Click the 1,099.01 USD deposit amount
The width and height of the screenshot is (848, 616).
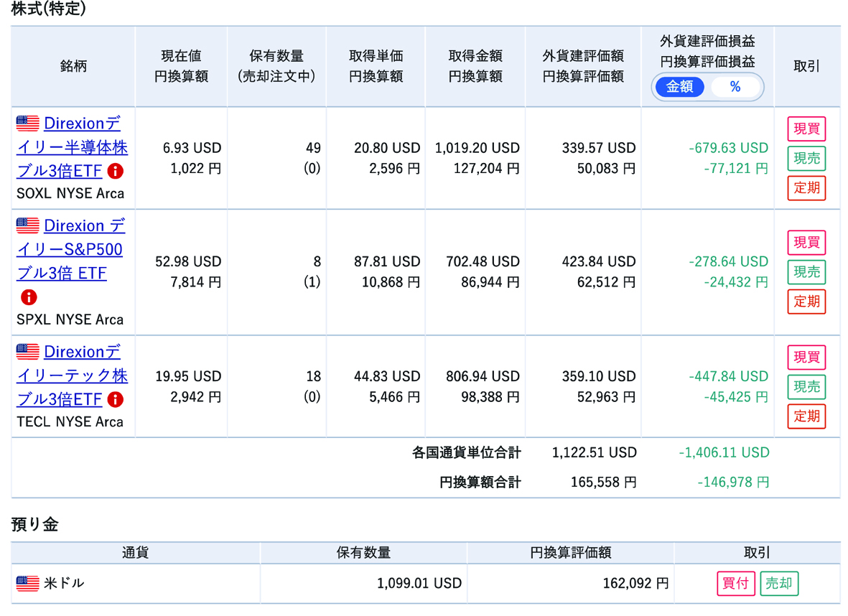coord(419,584)
